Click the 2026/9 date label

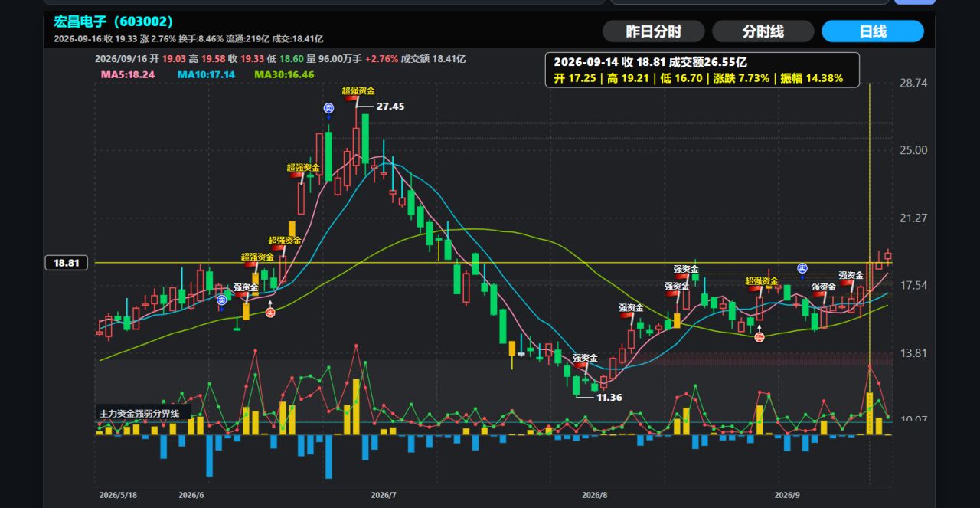point(788,495)
